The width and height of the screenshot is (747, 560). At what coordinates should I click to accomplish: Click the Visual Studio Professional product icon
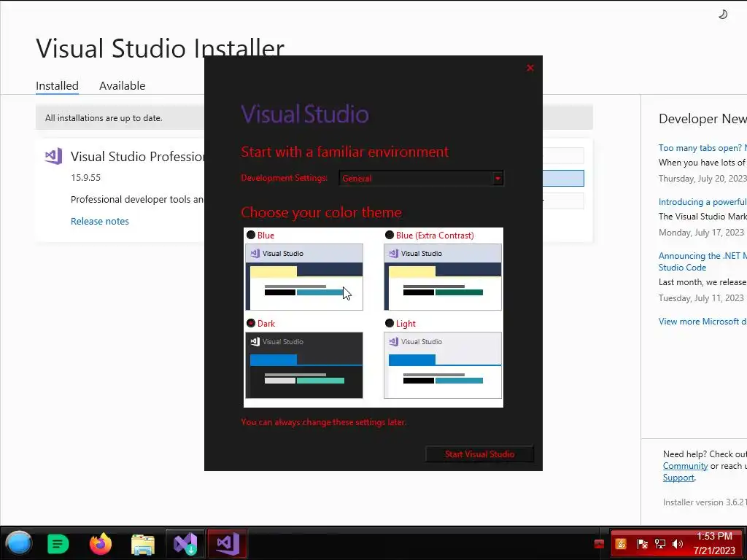(53, 156)
